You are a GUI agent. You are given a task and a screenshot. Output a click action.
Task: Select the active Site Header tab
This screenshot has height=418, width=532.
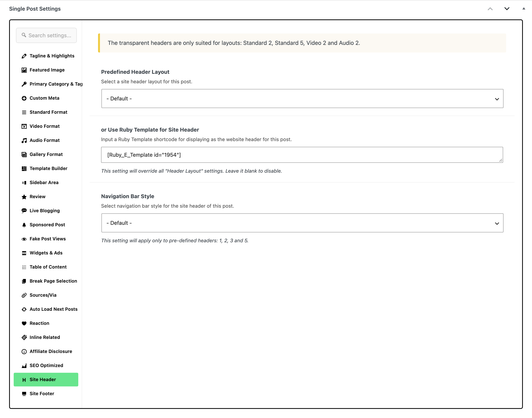pyautogui.click(x=46, y=380)
